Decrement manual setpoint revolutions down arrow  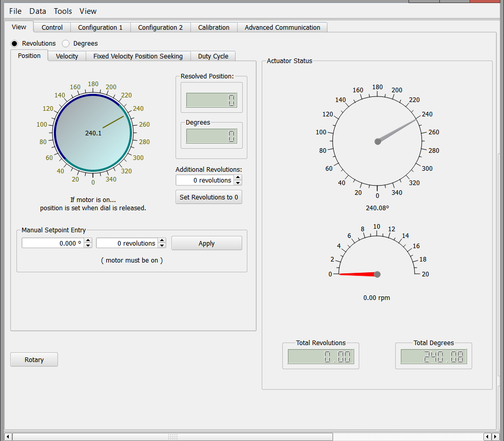point(162,246)
